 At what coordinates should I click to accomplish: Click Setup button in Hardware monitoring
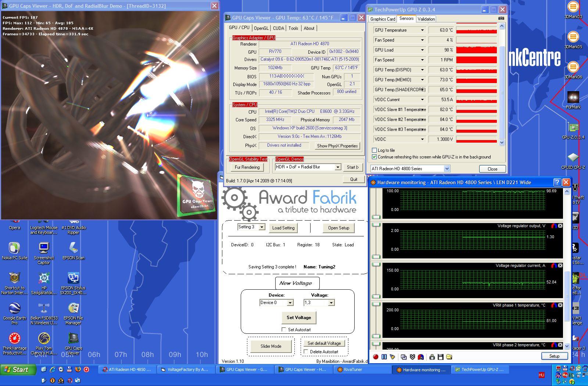(x=554, y=356)
